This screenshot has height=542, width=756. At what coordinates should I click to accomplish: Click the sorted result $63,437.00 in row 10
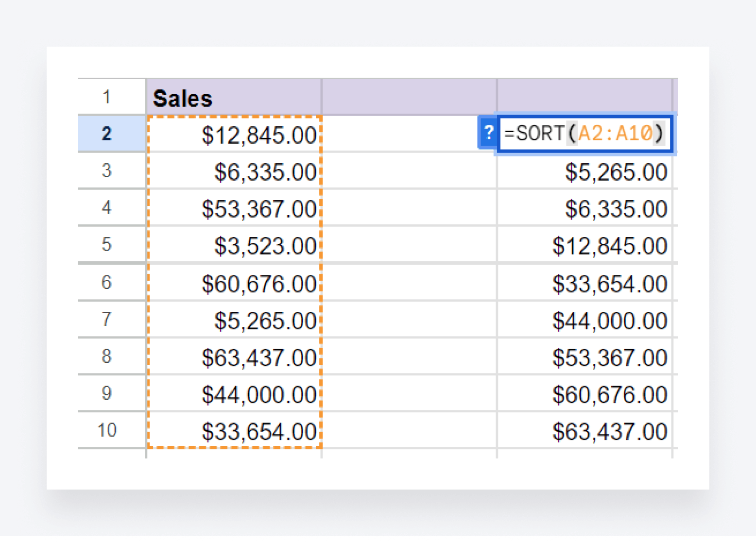pyautogui.click(x=585, y=430)
